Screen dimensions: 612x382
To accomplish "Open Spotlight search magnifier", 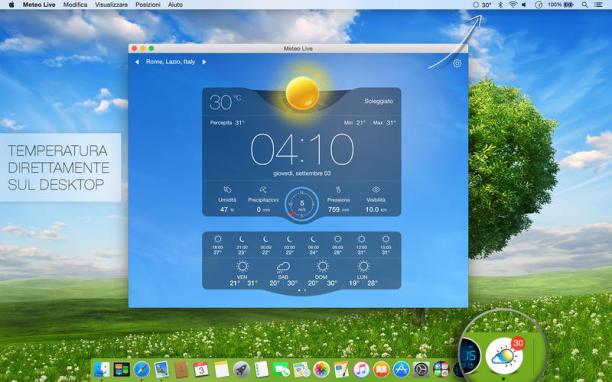I will click(585, 5).
